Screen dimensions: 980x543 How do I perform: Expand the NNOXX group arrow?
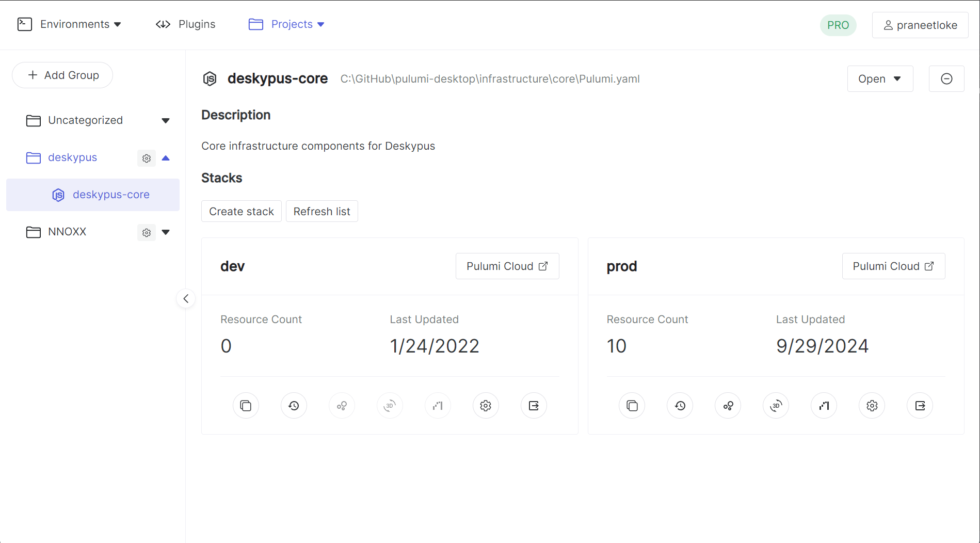pyautogui.click(x=166, y=232)
